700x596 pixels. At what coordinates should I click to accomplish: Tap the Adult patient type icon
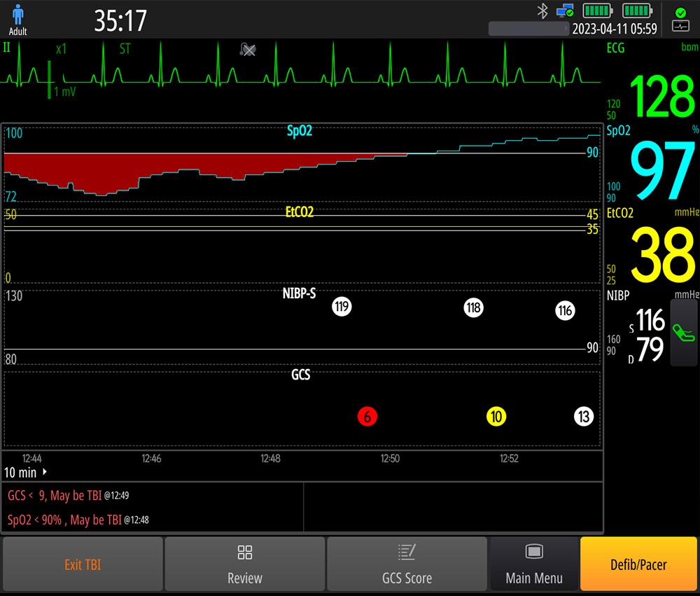[17, 19]
